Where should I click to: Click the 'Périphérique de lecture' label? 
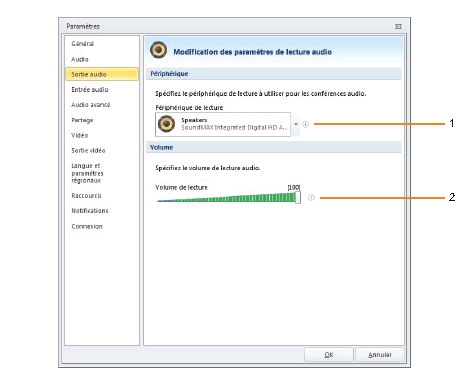pyautogui.click(x=189, y=108)
